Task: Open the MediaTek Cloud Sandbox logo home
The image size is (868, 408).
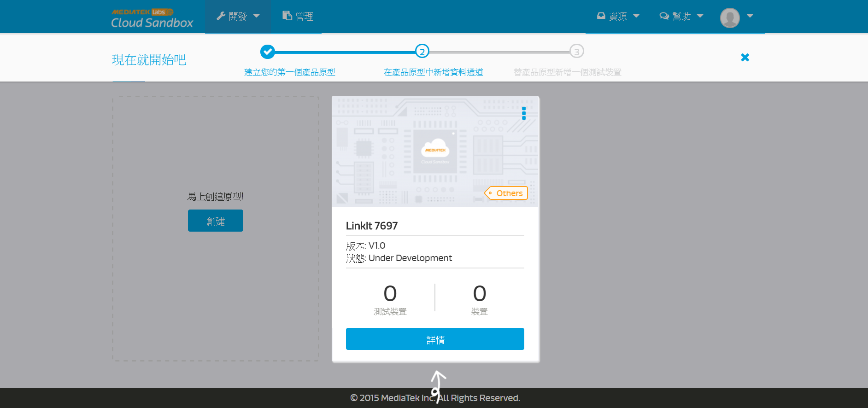Action: (152, 17)
